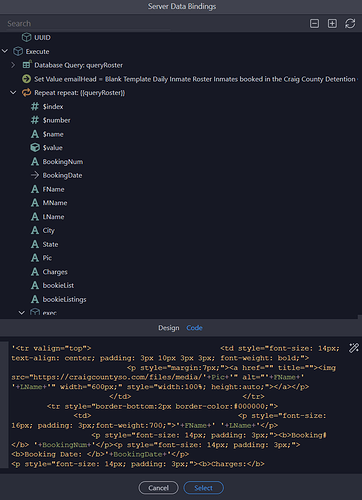This screenshot has width=362, height=500.
Task: Collapse the Execute node
Action: click(x=5, y=51)
